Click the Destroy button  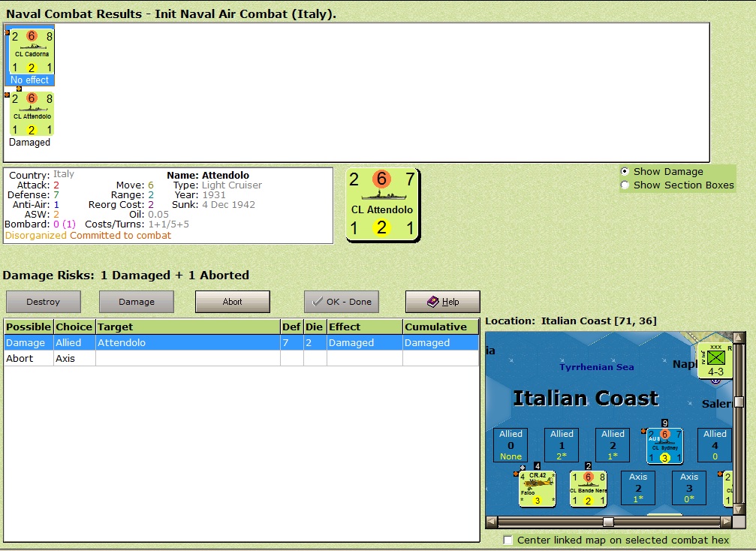(44, 302)
